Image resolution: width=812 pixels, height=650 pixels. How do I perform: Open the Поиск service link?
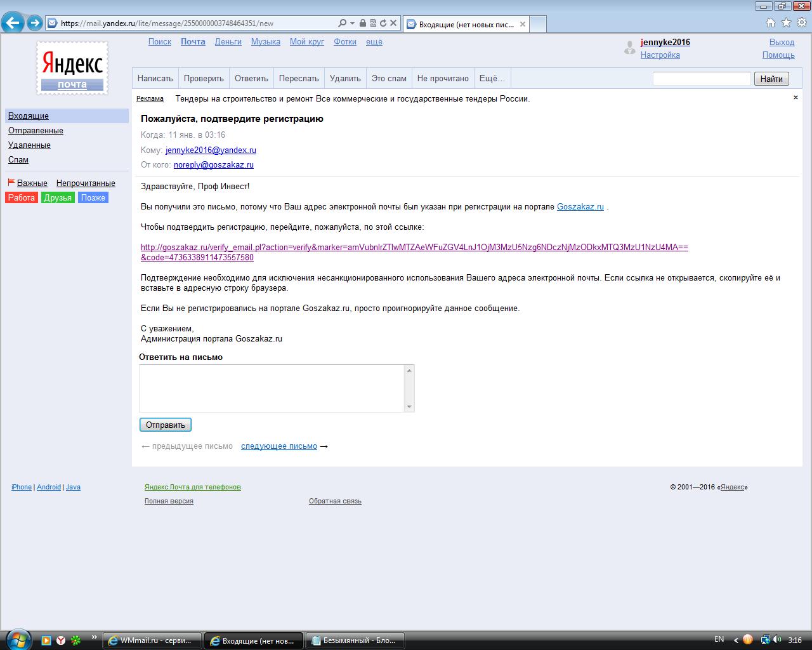(x=160, y=42)
